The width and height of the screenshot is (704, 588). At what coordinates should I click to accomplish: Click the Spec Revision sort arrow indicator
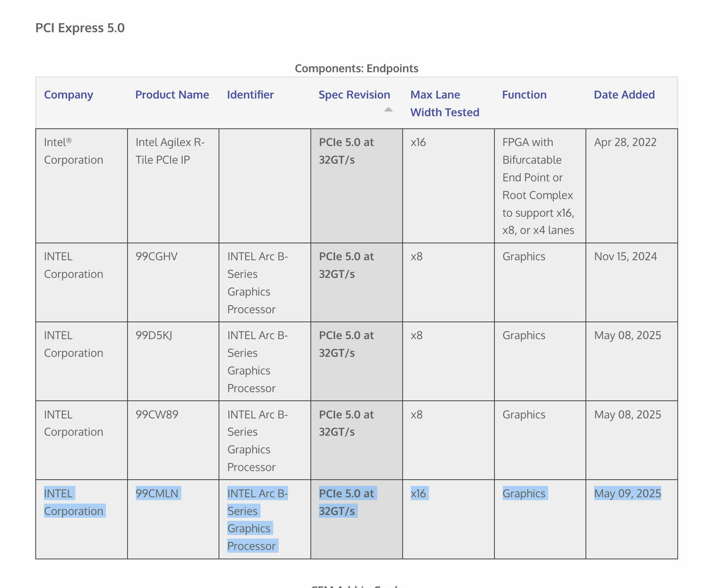pyautogui.click(x=388, y=109)
